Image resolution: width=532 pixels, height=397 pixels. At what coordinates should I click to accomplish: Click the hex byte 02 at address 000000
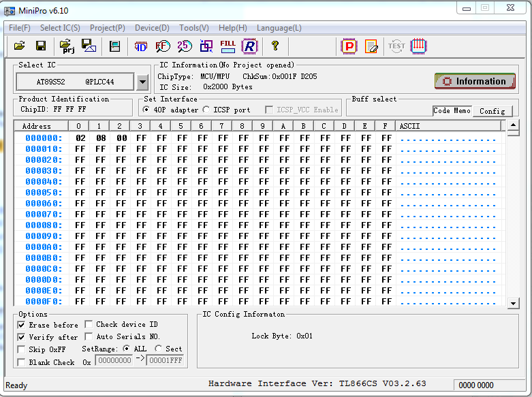[x=80, y=138]
